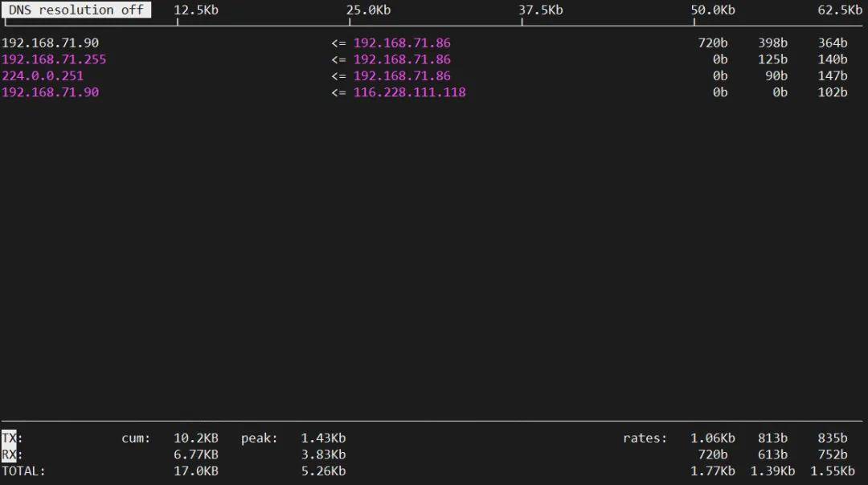Click the 5.26Kb total peak value
Viewport: 868px width, 485px height.
(323, 471)
